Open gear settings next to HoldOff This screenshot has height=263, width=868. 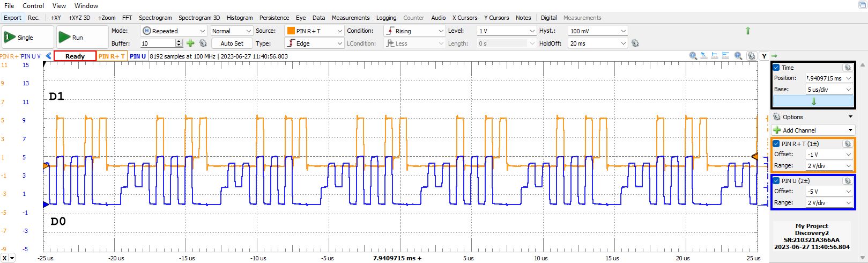point(635,43)
